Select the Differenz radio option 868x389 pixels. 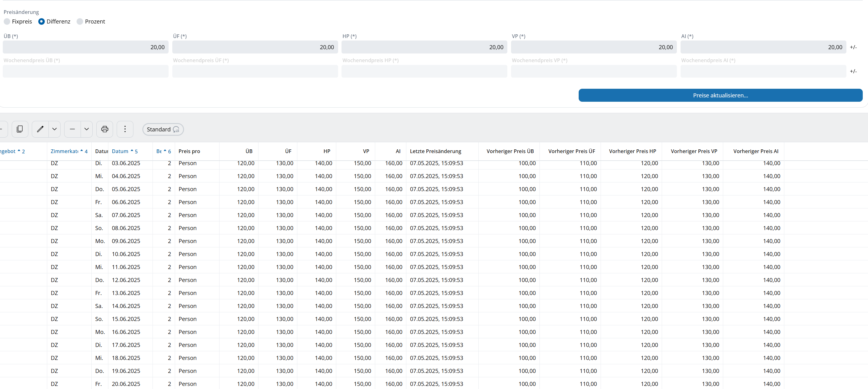41,22
